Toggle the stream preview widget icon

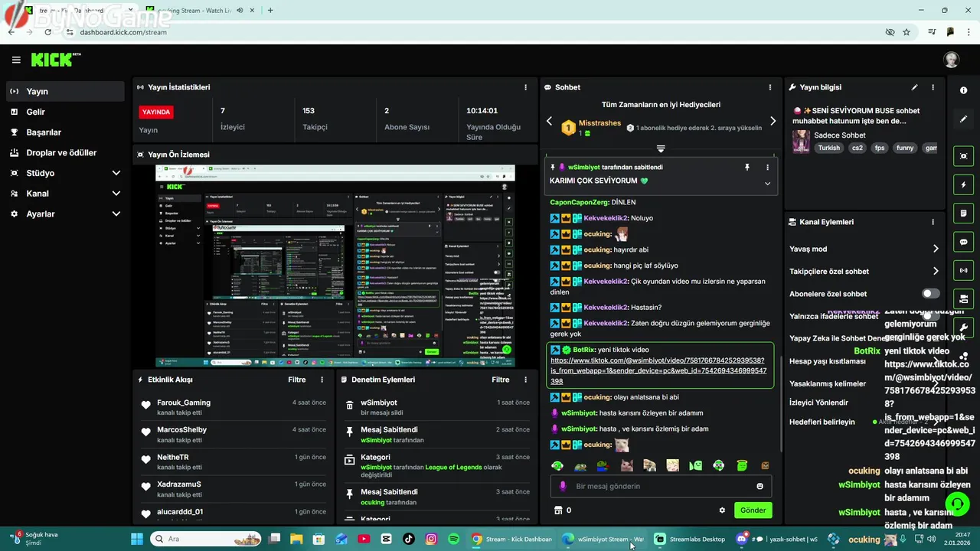pos(963,156)
